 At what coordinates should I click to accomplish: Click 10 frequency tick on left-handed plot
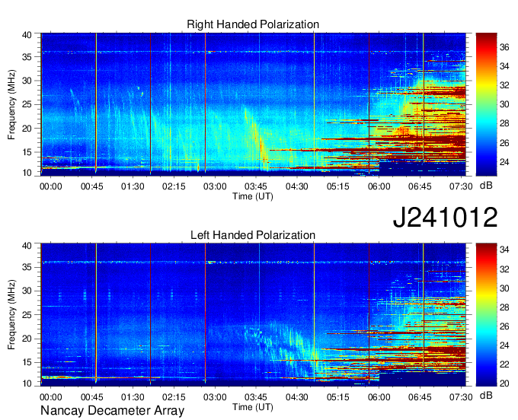pos(27,383)
